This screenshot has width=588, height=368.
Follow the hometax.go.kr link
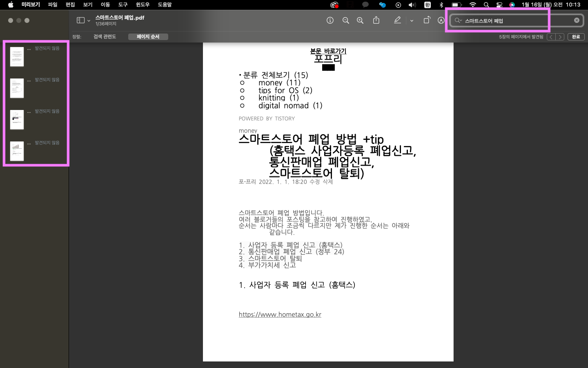tap(280, 314)
